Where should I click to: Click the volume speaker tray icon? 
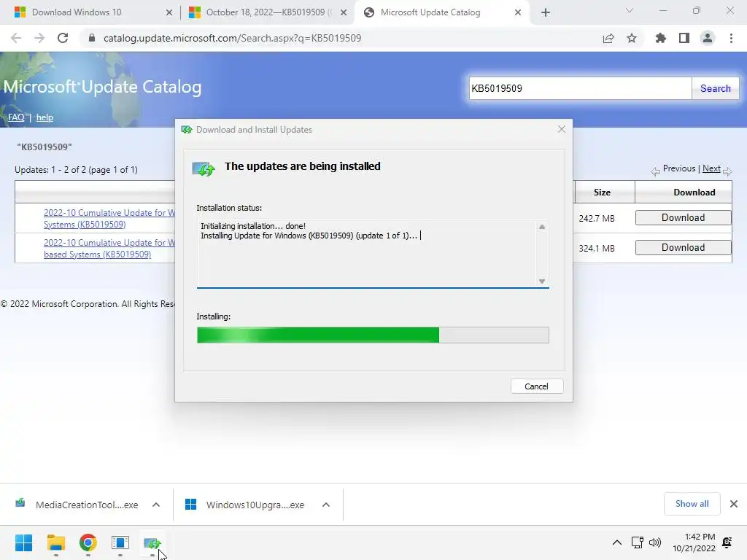pos(656,542)
